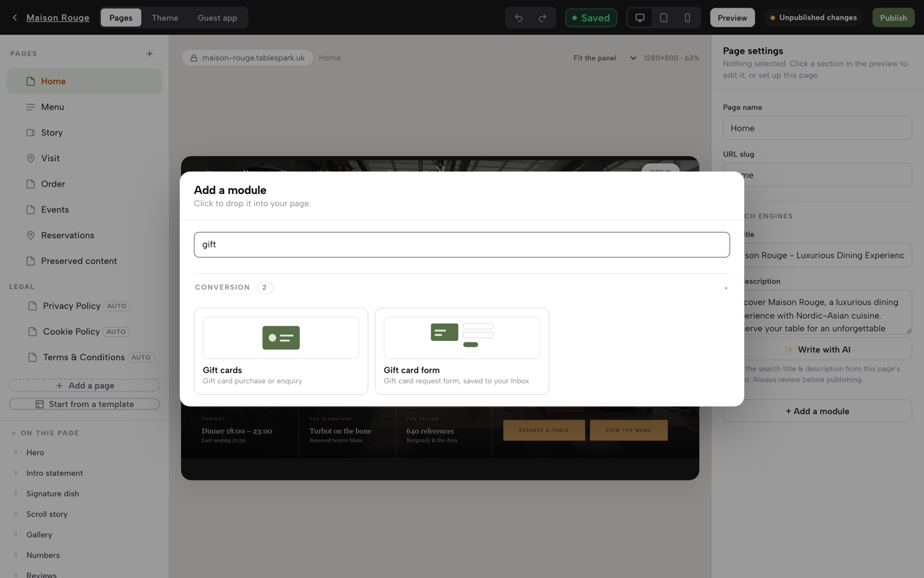Switch to desktop preview device
This screenshot has width=924, height=578.
(640, 18)
